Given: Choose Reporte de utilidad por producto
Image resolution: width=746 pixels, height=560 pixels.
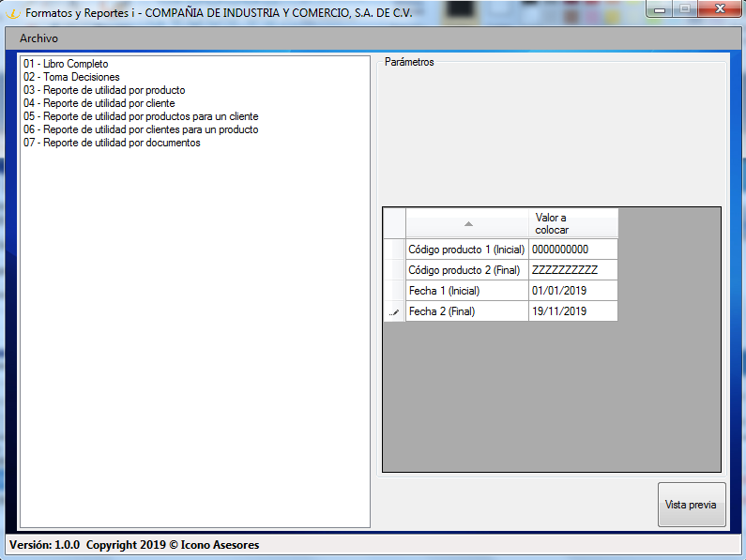Looking at the screenshot, I should click(x=111, y=90).
